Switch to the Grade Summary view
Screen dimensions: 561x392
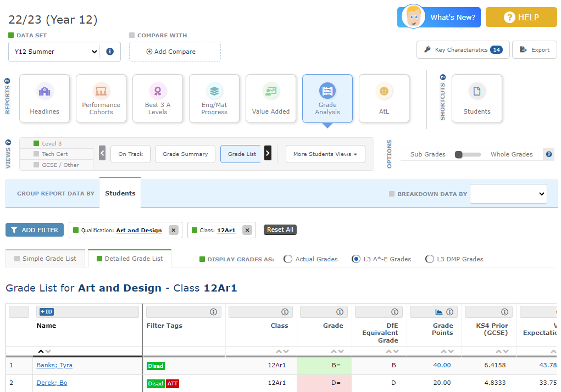click(185, 154)
